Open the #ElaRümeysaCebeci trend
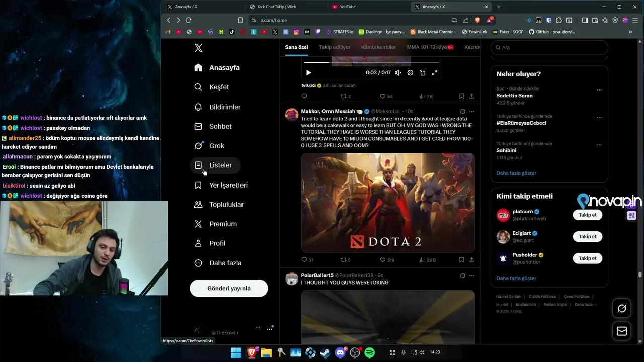Image resolution: width=644 pixels, height=362 pixels. [521, 123]
